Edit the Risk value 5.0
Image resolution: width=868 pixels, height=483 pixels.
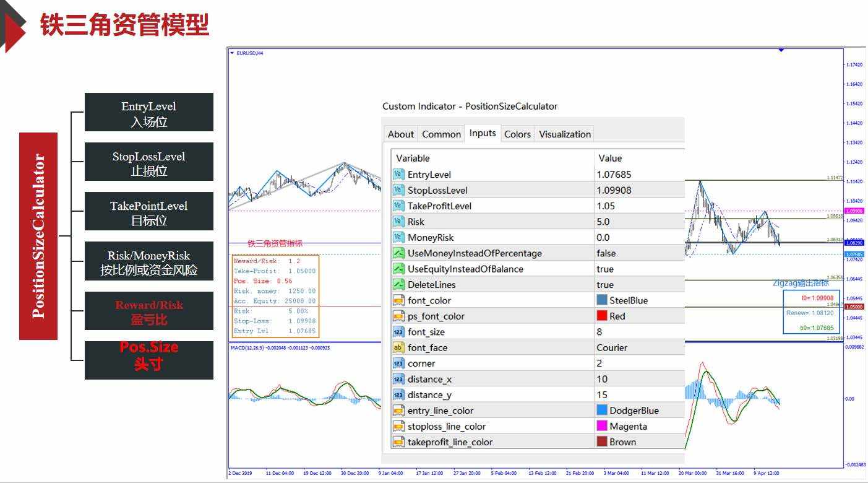tap(640, 222)
